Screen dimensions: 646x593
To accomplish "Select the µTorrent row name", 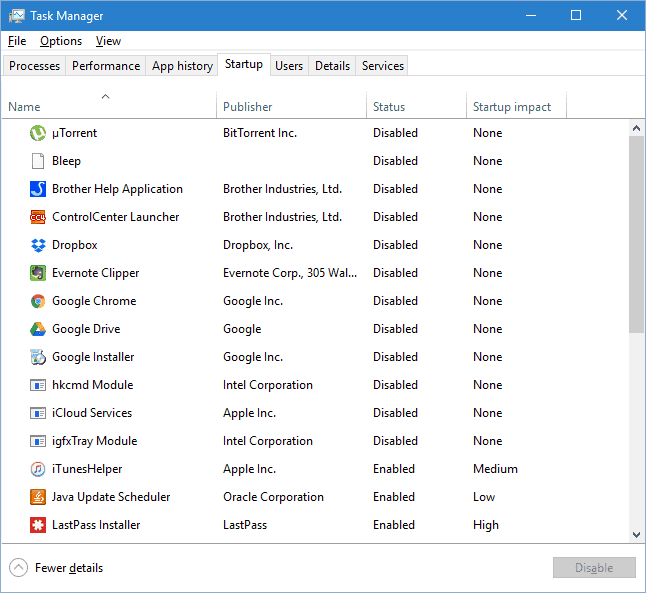I will 75,133.
